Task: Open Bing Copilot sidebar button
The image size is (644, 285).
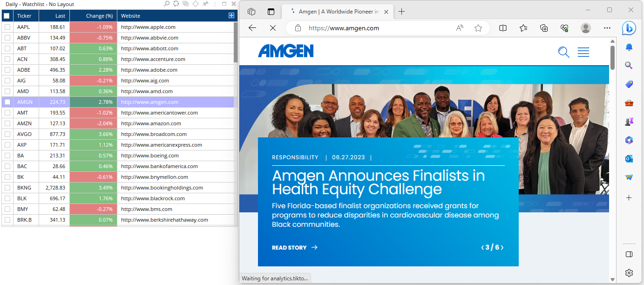Action: pyautogui.click(x=629, y=28)
